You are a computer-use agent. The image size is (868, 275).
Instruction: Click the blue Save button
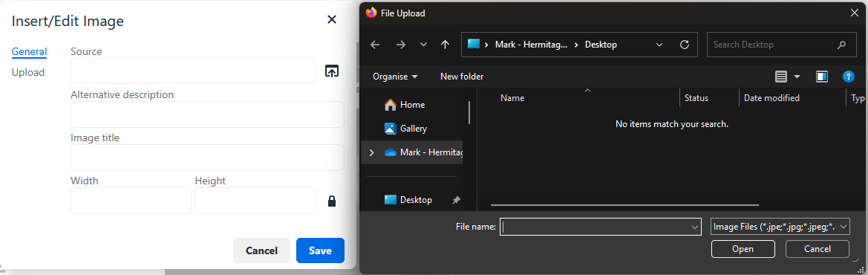[320, 250]
